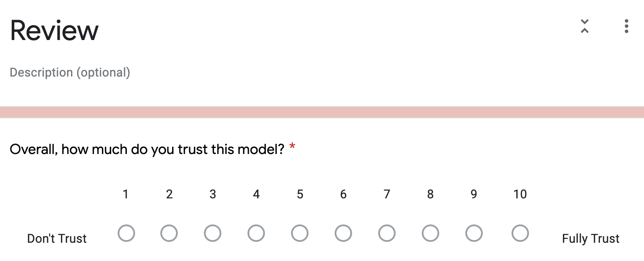Click the number 10 scale label

[x=520, y=194]
